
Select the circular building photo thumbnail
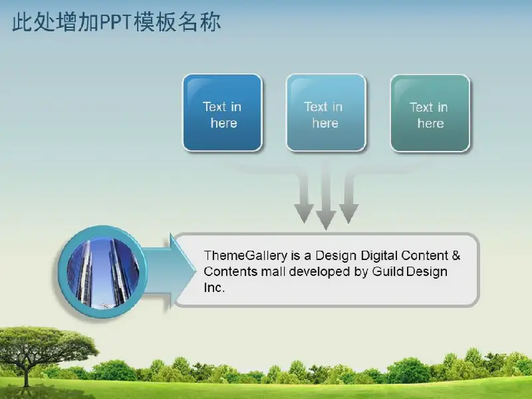point(103,271)
